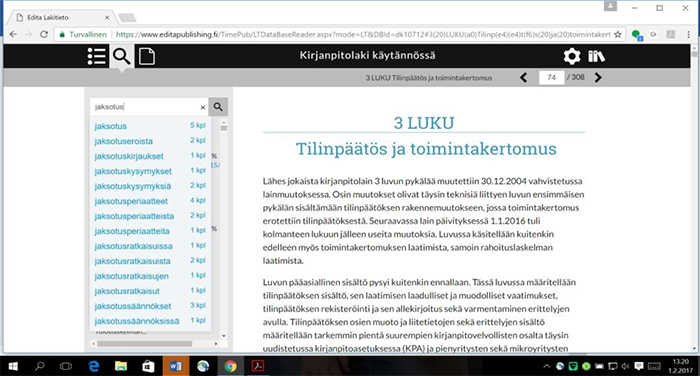Open the table of contents list icon
This screenshot has width=700, height=376.
(x=96, y=56)
